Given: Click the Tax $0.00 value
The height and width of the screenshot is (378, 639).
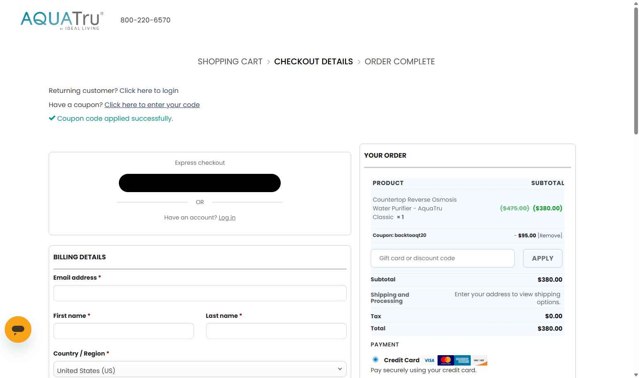Looking at the screenshot, I should [553, 316].
